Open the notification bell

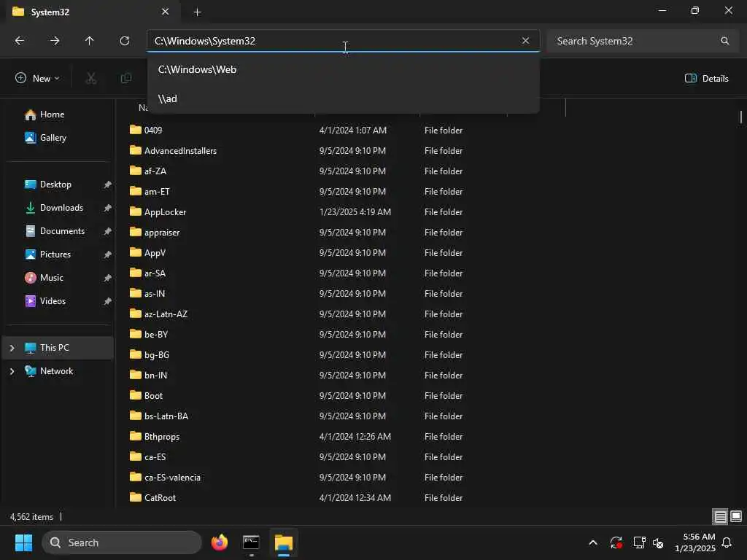[x=727, y=542]
